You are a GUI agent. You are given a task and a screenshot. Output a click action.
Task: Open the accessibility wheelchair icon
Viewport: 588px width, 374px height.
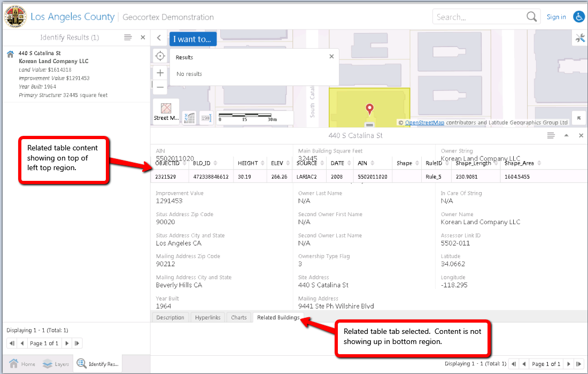point(579,17)
